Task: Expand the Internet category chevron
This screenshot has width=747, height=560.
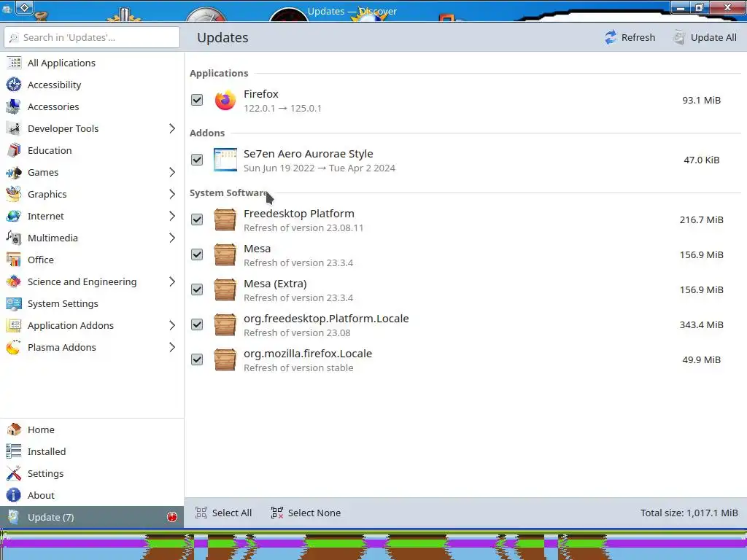Action: click(x=172, y=216)
